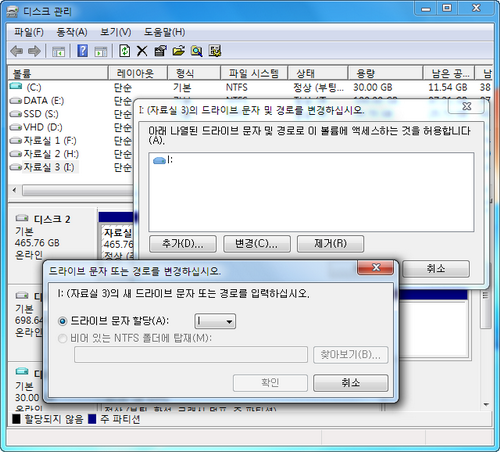Screen dimensions: 500x452
Task: Click the Refresh toolbar icon
Action: [x=125, y=51]
